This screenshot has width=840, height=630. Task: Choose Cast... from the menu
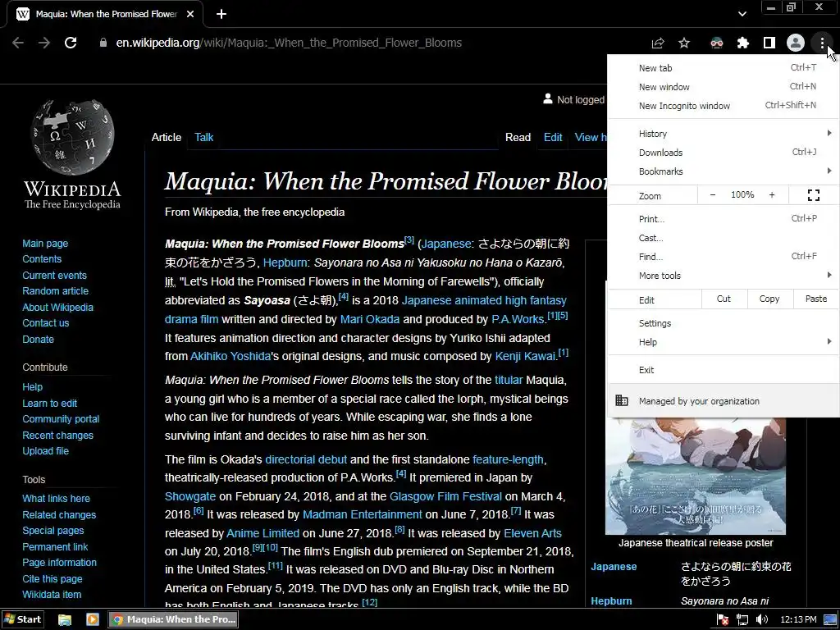click(724, 238)
